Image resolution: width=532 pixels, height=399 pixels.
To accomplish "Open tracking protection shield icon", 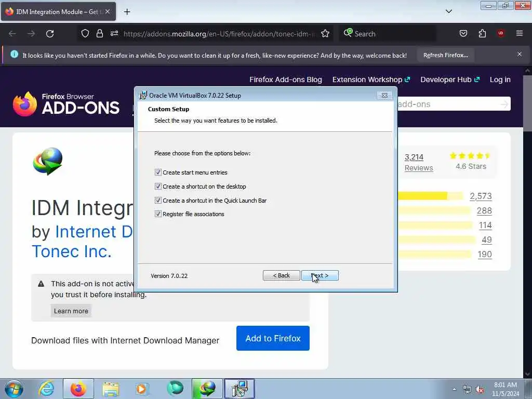I will 85,33.
